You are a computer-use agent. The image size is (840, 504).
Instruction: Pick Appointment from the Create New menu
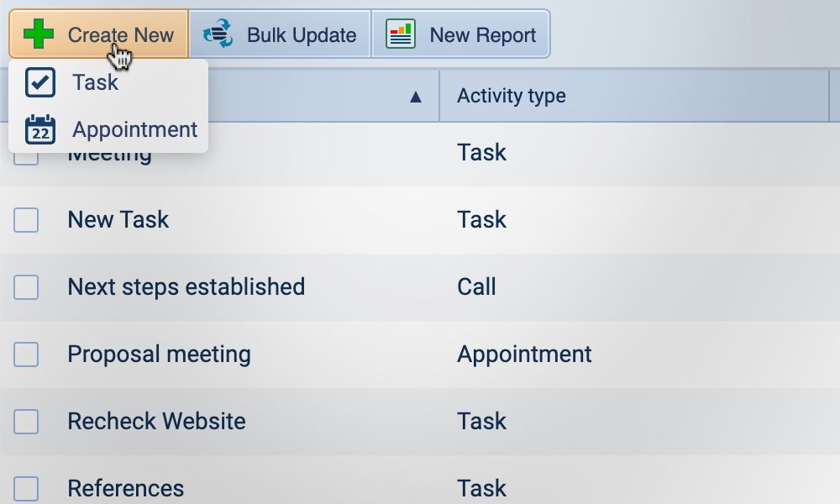[x=134, y=129]
